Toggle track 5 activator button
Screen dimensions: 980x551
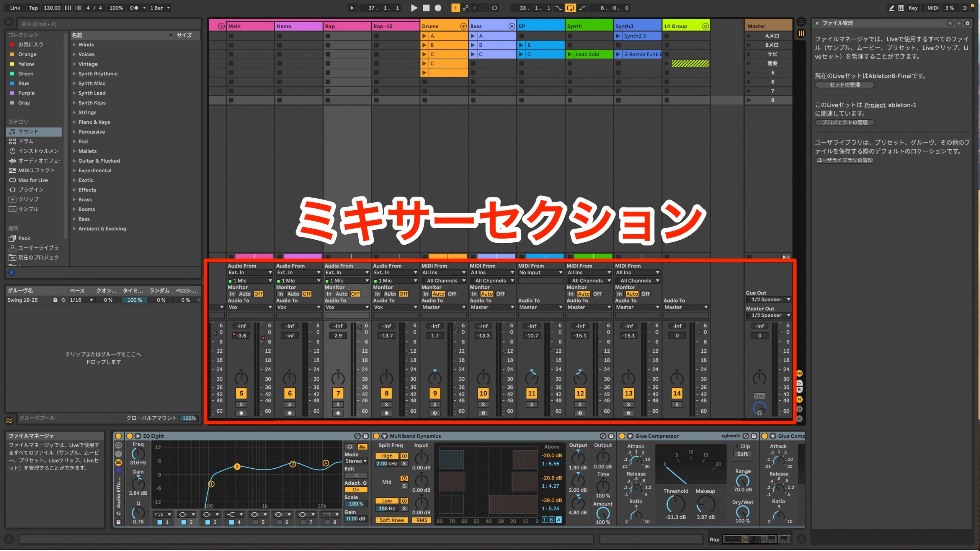241,393
